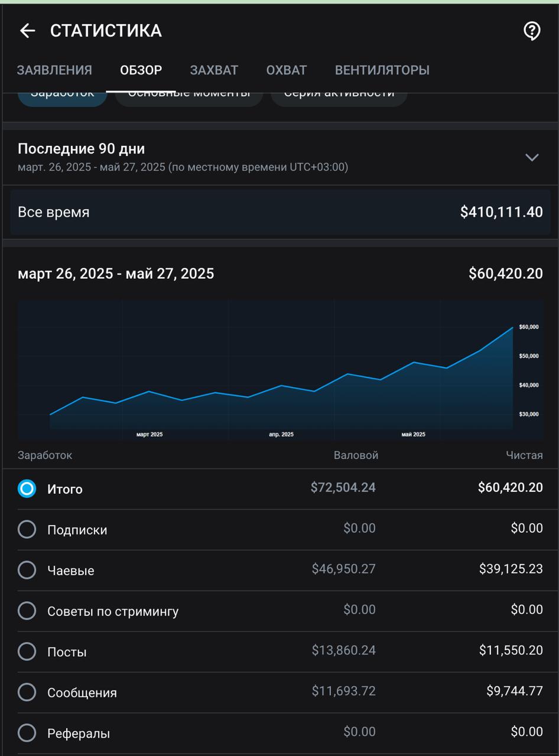Image resolution: width=559 pixels, height=756 pixels.
Task: Click the $410,111.40 all-time amount
Action: coord(501,212)
